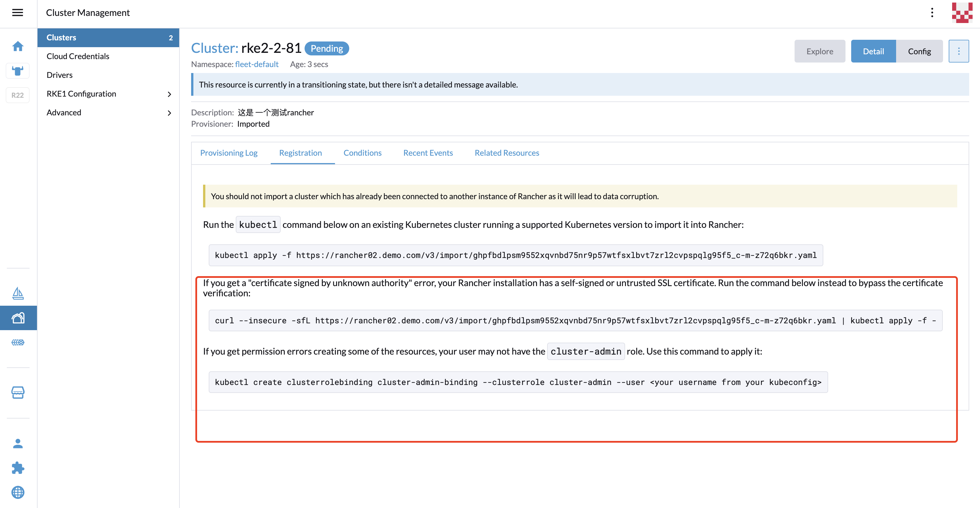Click the Cluster: breadcrumb link
Screen dimensions: 980x508
point(214,48)
